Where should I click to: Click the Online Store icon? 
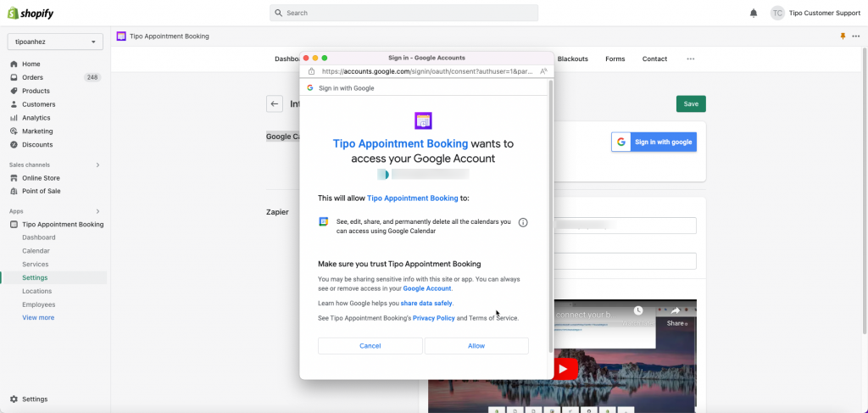[14, 178]
